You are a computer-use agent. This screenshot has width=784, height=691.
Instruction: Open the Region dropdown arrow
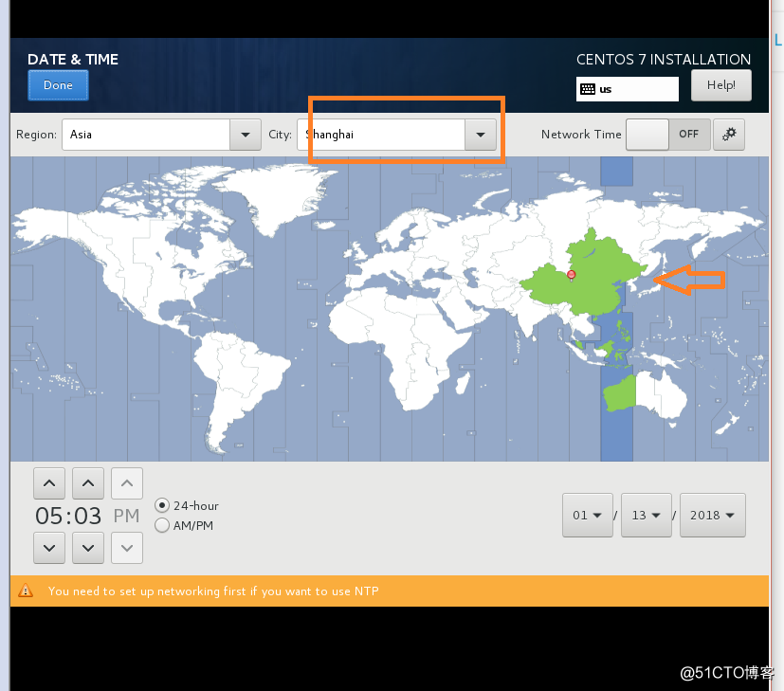245,135
